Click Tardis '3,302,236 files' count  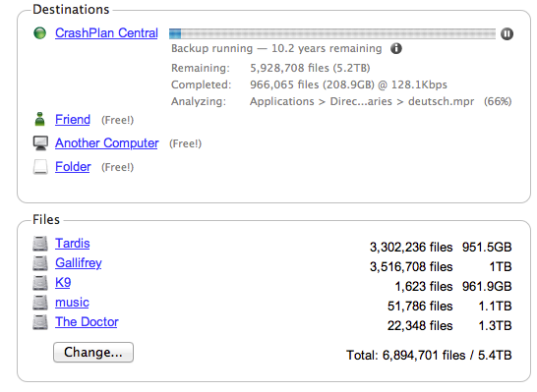[x=411, y=247]
